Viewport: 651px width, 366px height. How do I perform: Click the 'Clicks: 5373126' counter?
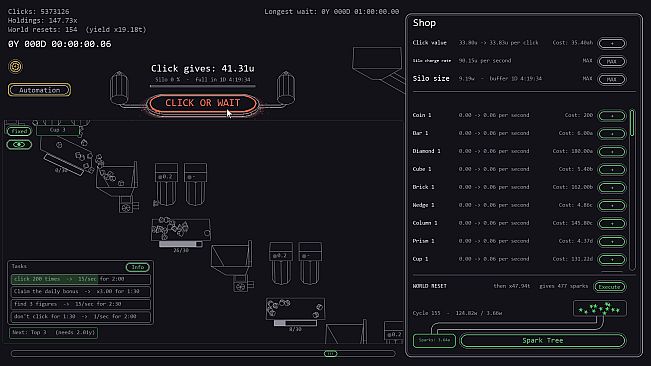(39, 11)
